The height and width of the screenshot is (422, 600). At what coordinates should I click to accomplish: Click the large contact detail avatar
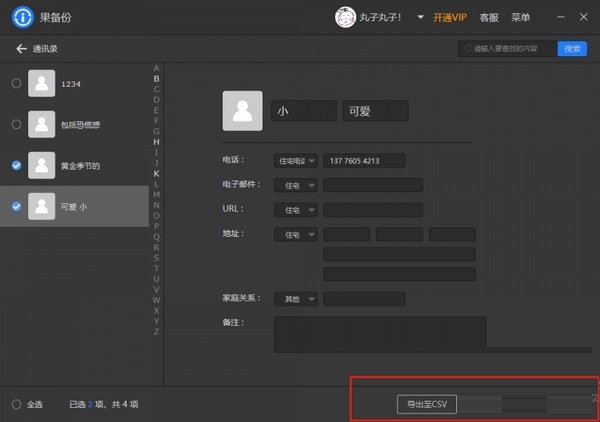pos(243,111)
